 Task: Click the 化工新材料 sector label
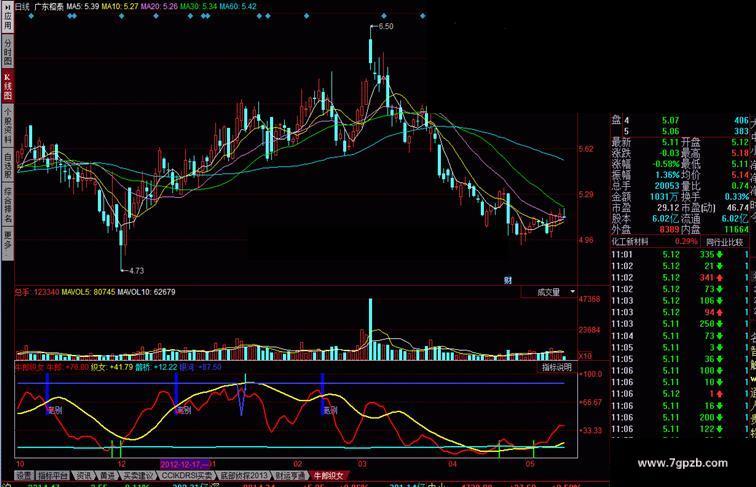pos(630,242)
